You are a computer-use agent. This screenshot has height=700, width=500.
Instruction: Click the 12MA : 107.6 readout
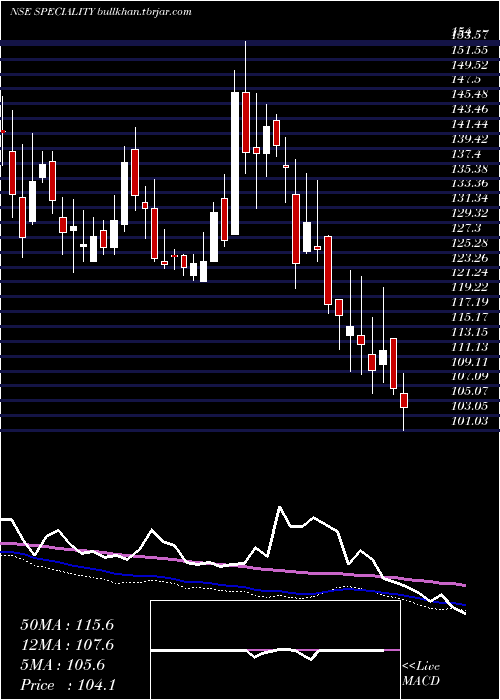click(67, 645)
